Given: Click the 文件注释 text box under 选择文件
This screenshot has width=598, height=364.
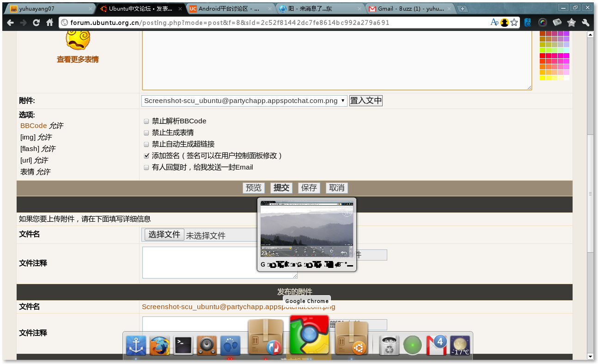Looking at the screenshot, I should 220,262.
